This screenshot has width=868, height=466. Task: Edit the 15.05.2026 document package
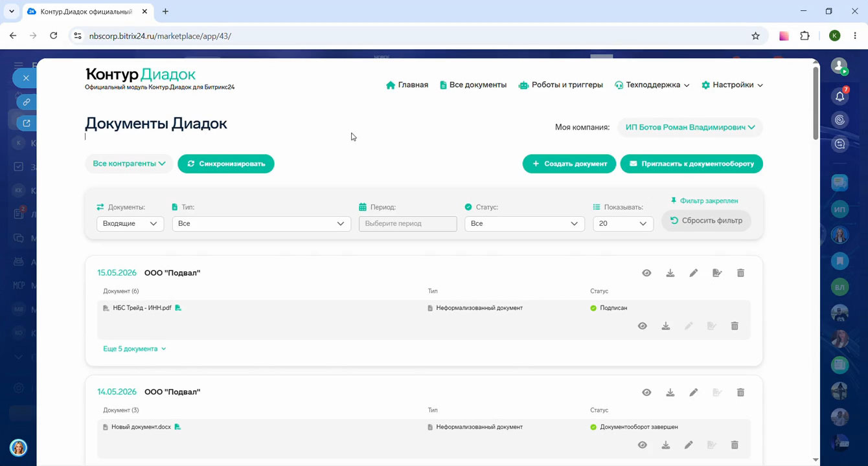coord(694,273)
